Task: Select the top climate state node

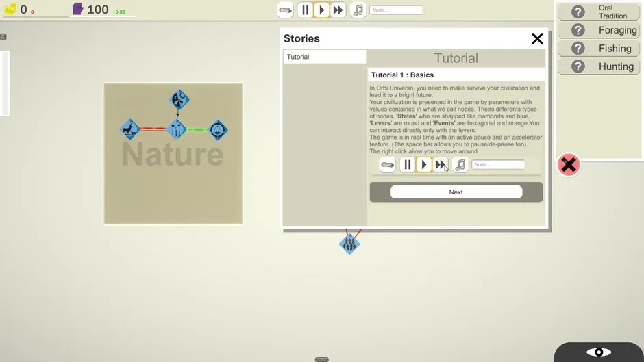Action: pos(179,99)
